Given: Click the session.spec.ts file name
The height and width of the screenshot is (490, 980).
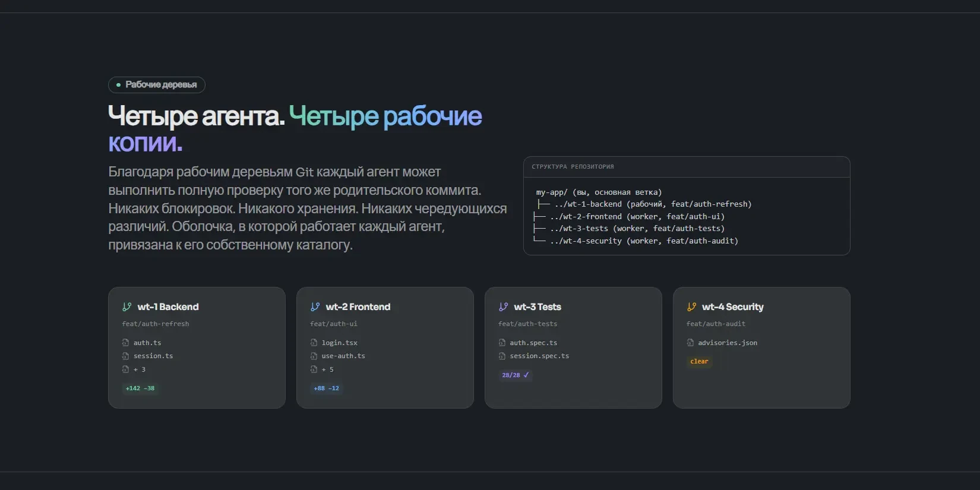Looking at the screenshot, I should [539, 356].
